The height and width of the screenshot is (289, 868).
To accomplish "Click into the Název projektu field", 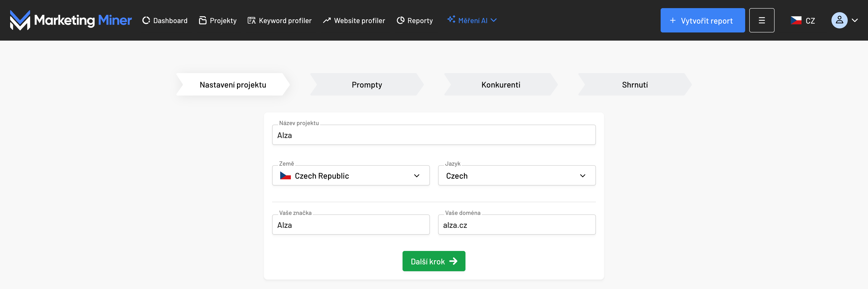I will click(434, 135).
